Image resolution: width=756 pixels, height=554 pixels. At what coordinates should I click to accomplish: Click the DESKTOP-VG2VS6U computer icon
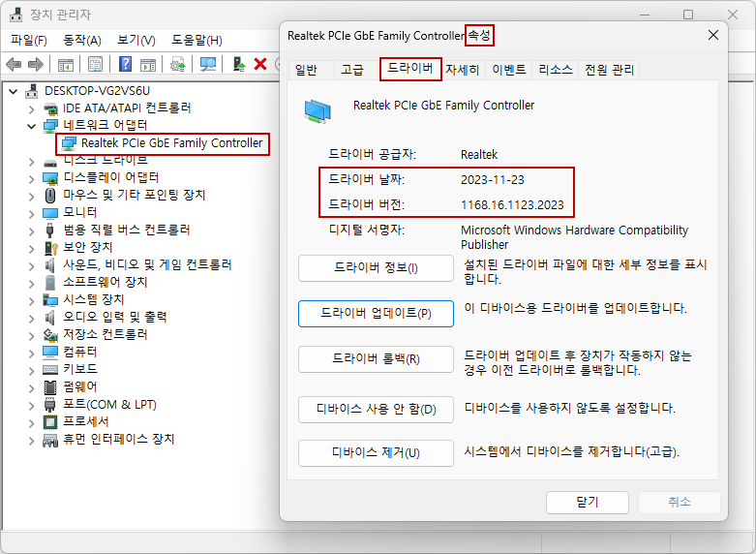click(32, 91)
